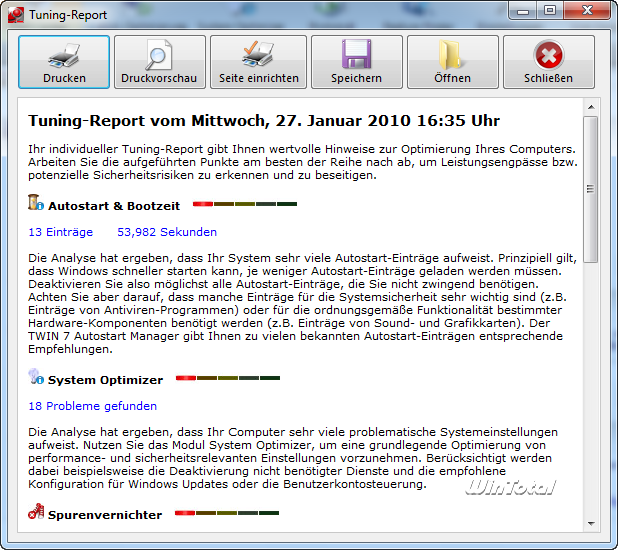Click the scrollbar up arrow
This screenshot has width=618, height=550.
point(591,107)
